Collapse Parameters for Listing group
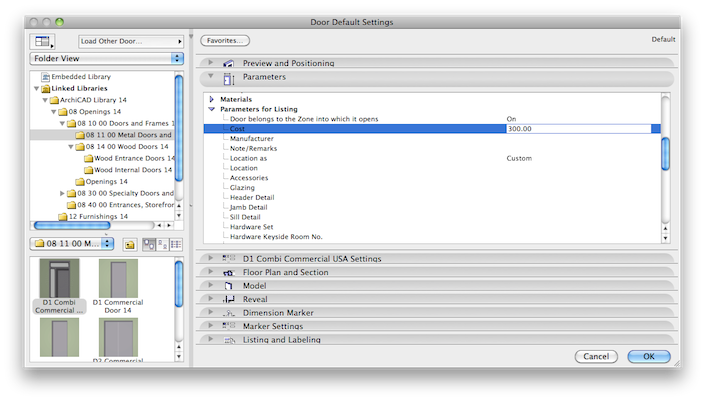The height and width of the screenshot is (401, 705). [x=211, y=109]
